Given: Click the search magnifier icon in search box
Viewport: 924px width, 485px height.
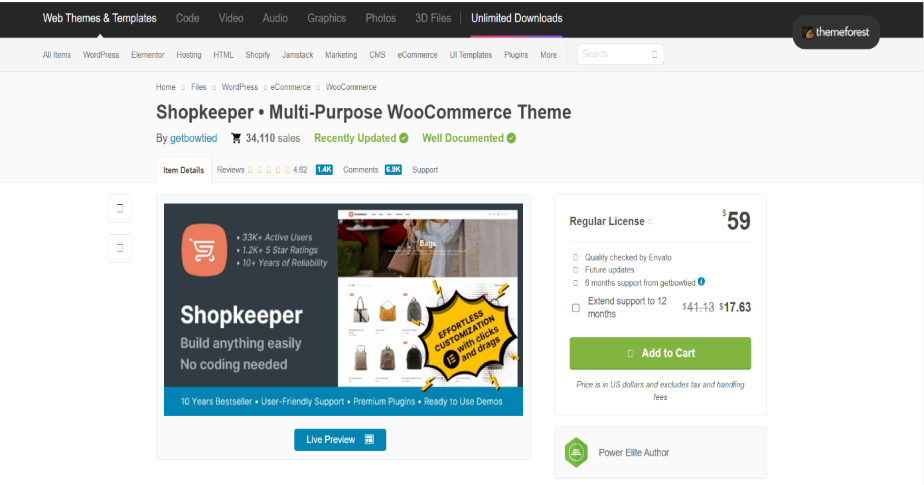Looking at the screenshot, I should click(x=655, y=55).
